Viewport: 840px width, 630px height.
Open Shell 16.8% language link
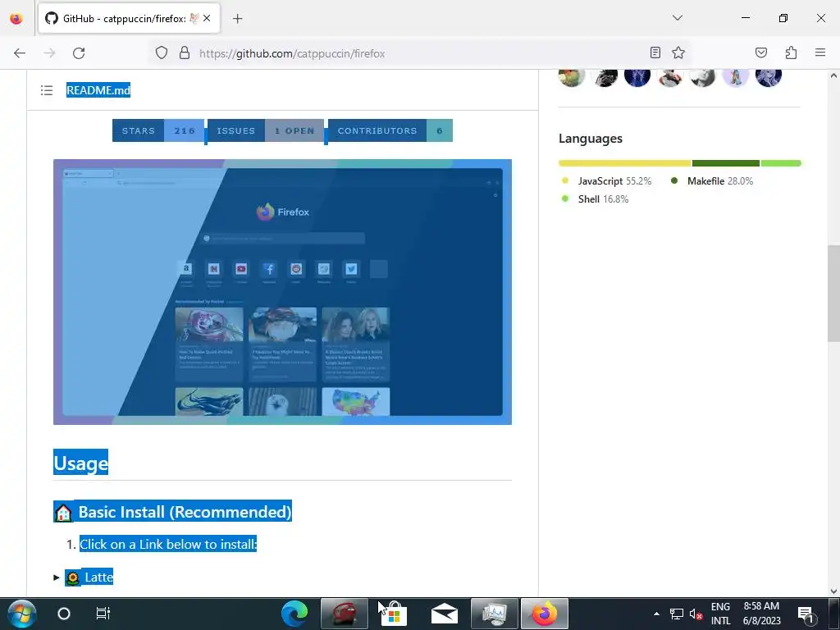coord(595,199)
